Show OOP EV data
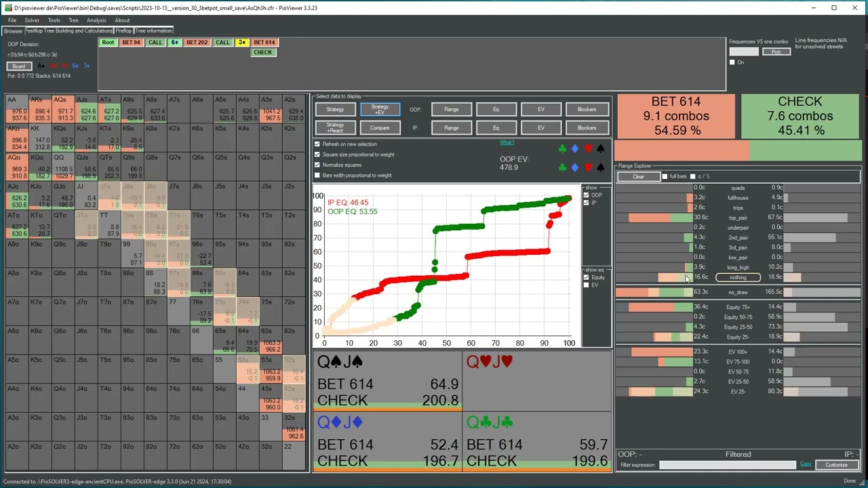 [541, 109]
